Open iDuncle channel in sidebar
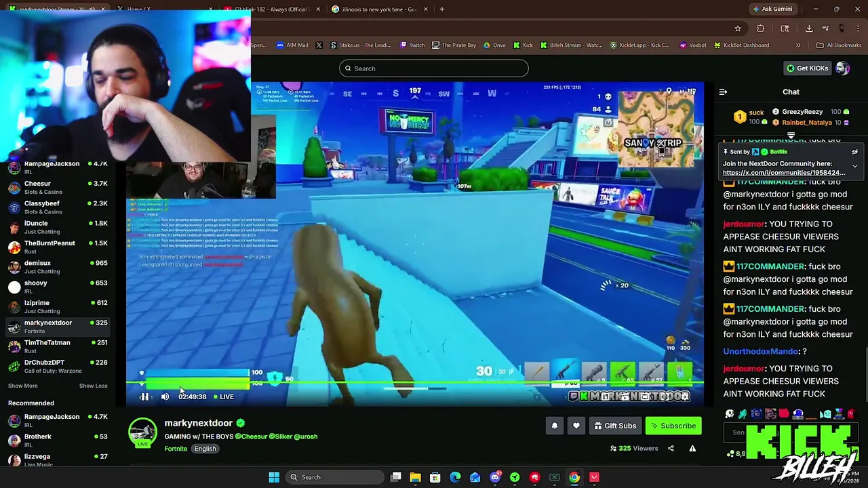868x488 pixels. (x=58, y=227)
